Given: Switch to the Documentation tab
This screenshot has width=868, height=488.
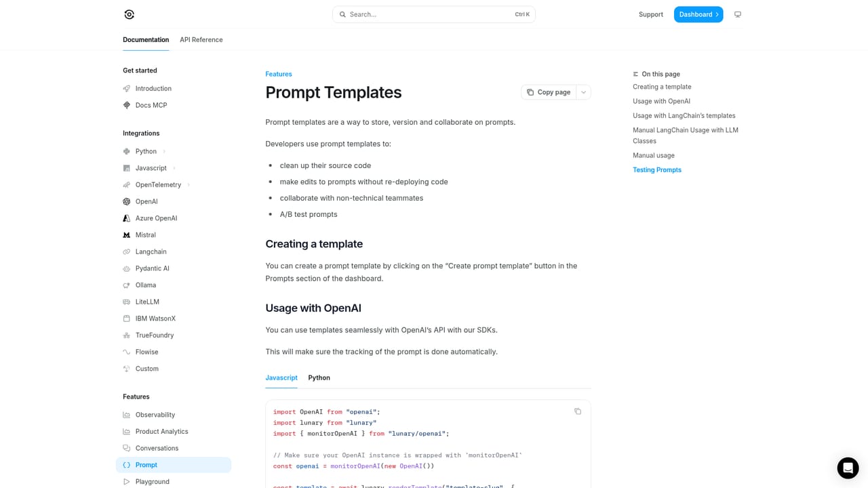Looking at the screenshot, I should click(x=146, y=40).
